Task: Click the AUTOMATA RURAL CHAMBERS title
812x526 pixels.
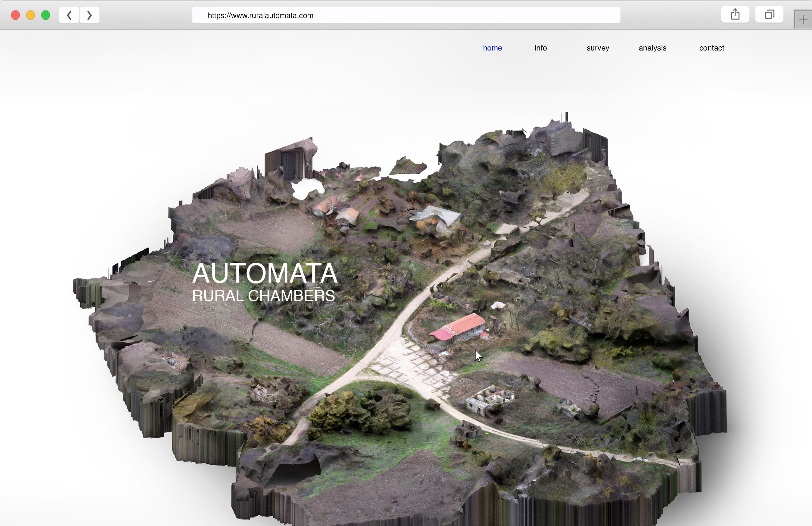Action: point(265,283)
